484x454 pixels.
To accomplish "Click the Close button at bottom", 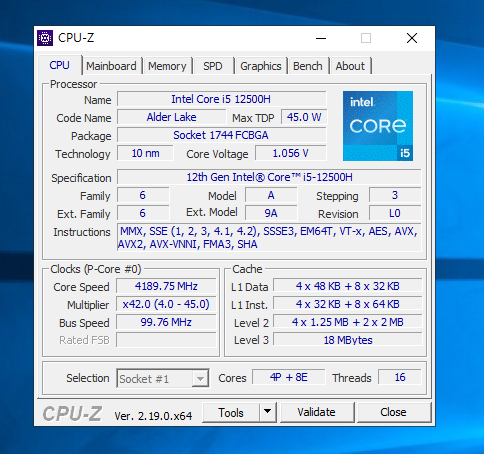I will [393, 412].
